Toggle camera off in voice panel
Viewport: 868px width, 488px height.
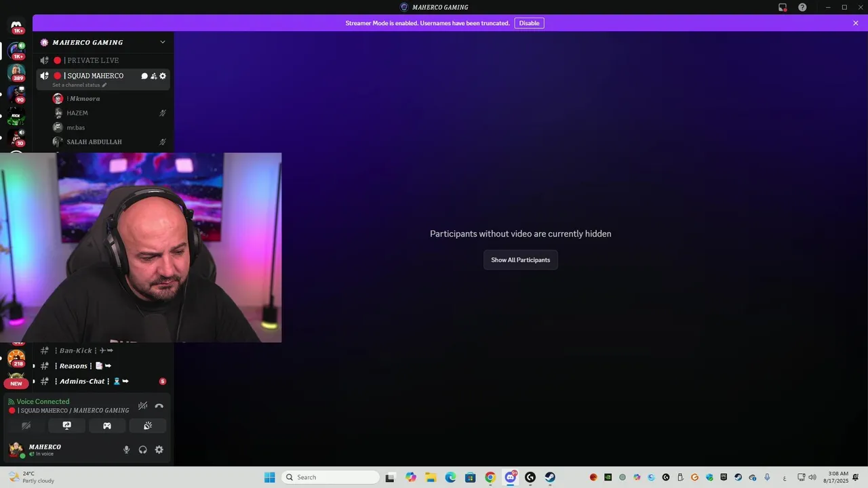click(x=26, y=426)
